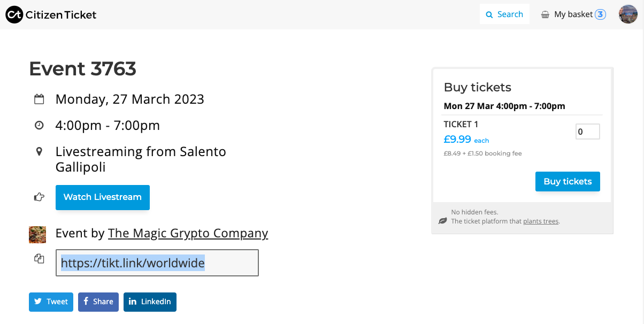Click the calendar icon beside the date

tap(39, 99)
